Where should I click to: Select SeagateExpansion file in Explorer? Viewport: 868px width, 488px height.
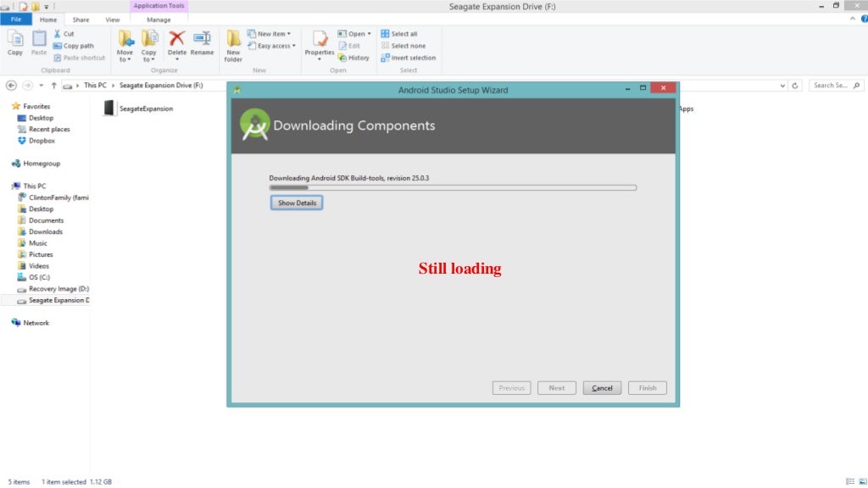[138, 108]
